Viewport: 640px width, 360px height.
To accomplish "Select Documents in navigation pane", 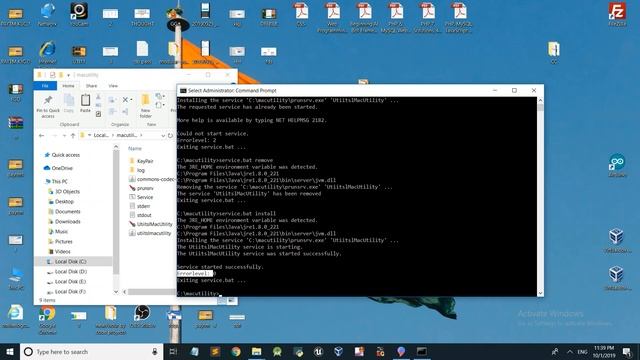I will pos(68,211).
